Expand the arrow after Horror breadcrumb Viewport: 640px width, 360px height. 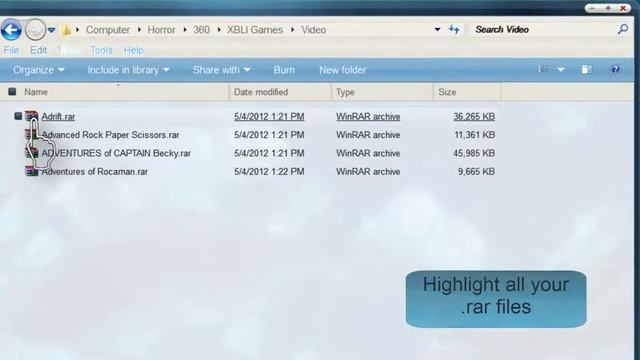[184, 30]
